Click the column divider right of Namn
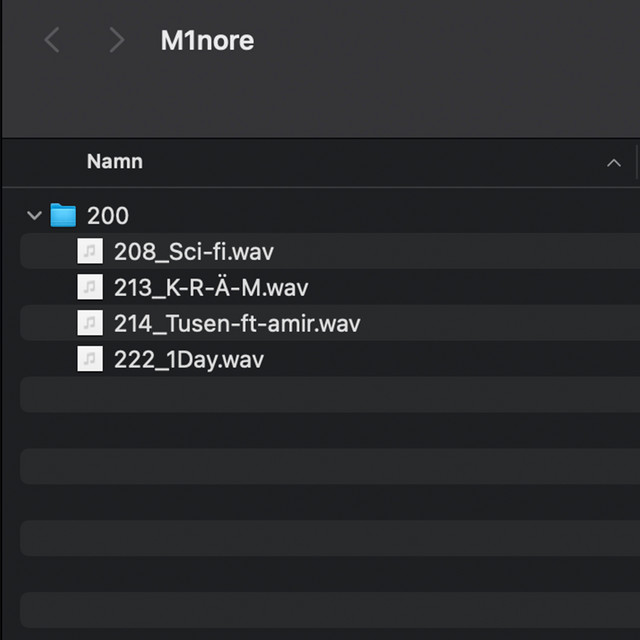Image resolution: width=640 pixels, height=640 pixels. pyautogui.click(x=636, y=162)
